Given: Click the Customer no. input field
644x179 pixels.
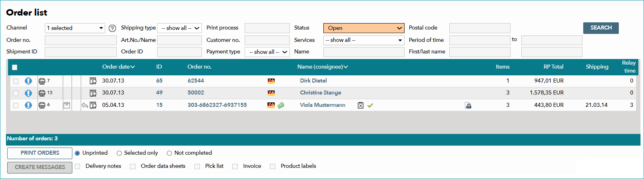Looking at the screenshot, I should (267, 40).
